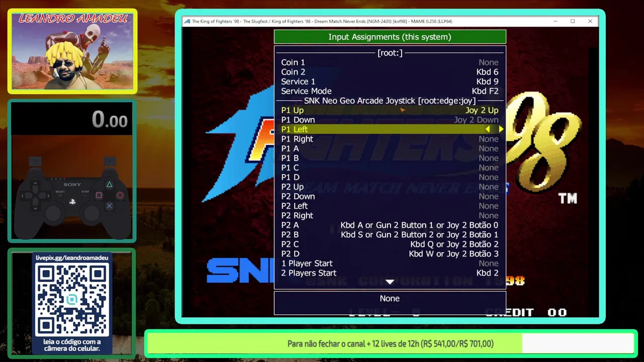The image size is (644, 362).
Task: Click the cross button on controller overlay
Action: (109, 206)
